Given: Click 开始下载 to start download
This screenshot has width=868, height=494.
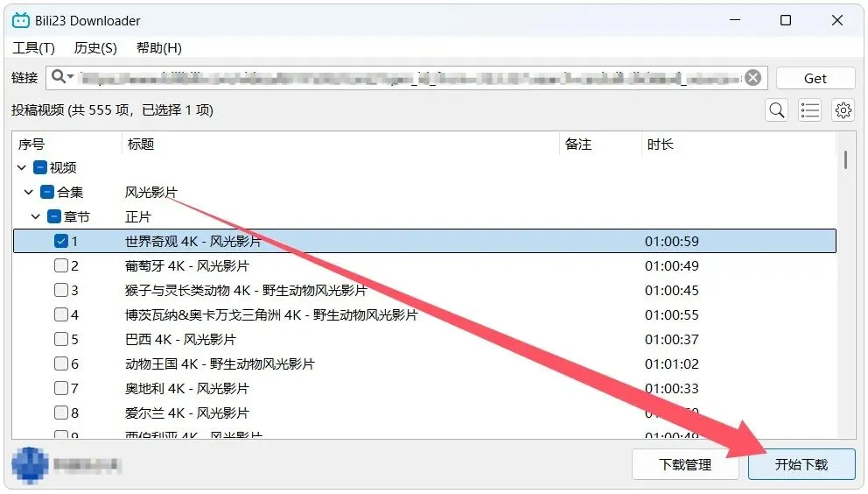Looking at the screenshot, I should tap(801, 464).
